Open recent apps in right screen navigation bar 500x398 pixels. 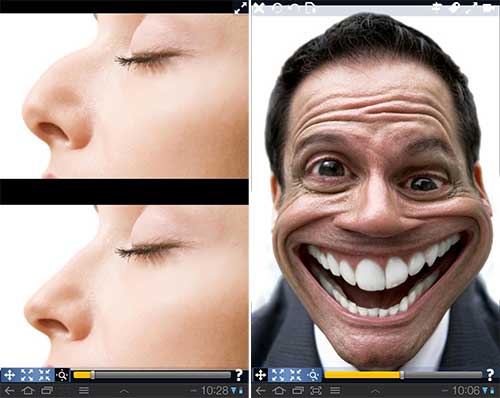pos(298,390)
